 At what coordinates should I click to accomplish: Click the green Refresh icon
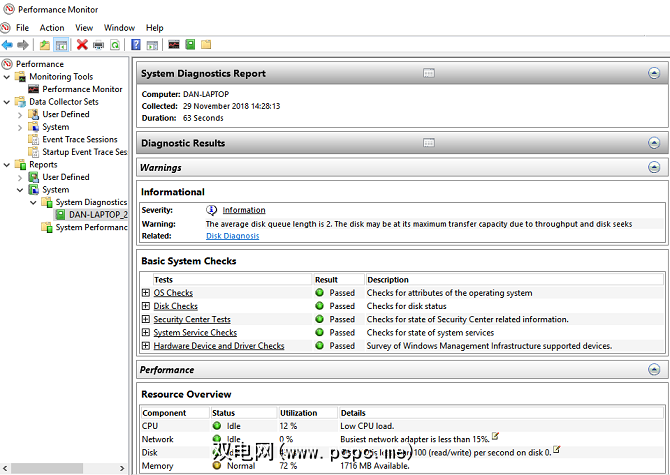point(115,45)
